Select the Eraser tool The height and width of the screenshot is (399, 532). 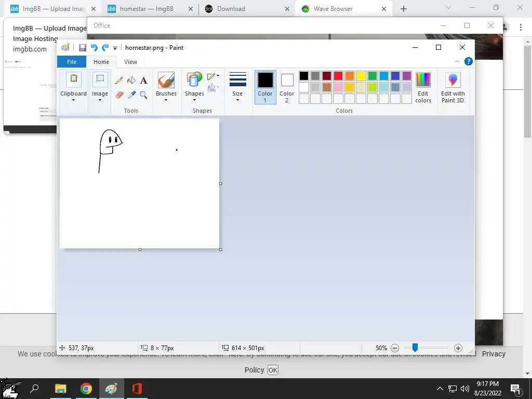coord(119,95)
